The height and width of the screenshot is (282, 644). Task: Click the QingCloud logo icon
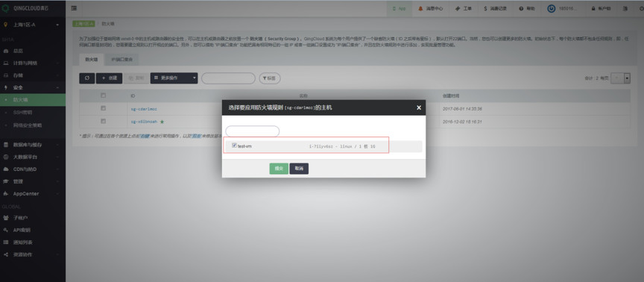tap(5, 8)
